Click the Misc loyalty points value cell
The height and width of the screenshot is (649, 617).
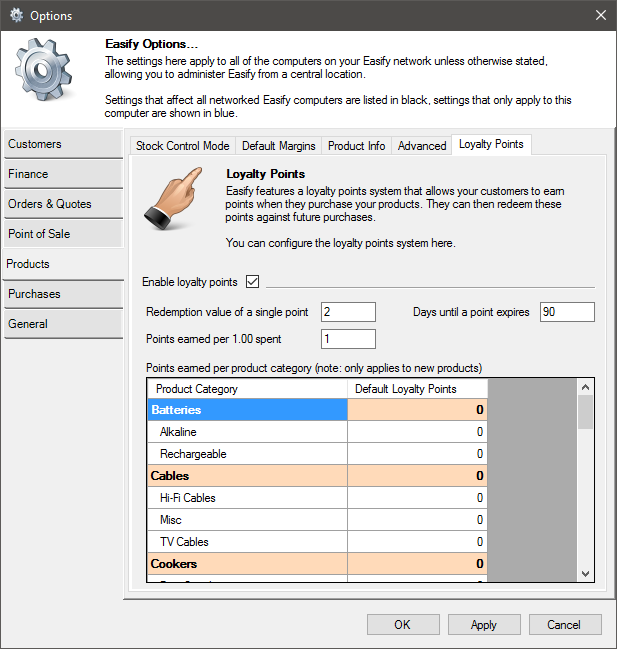pyautogui.click(x=418, y=519)
